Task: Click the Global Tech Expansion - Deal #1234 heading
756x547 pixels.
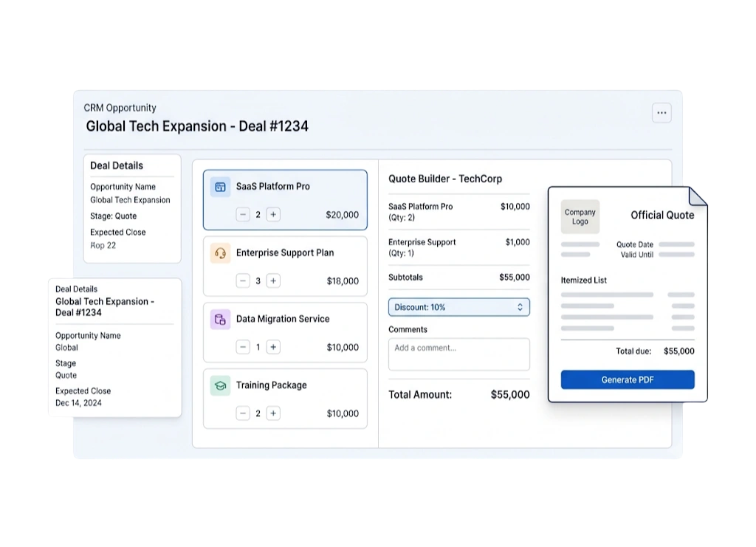Action: (x=197, y=126)
